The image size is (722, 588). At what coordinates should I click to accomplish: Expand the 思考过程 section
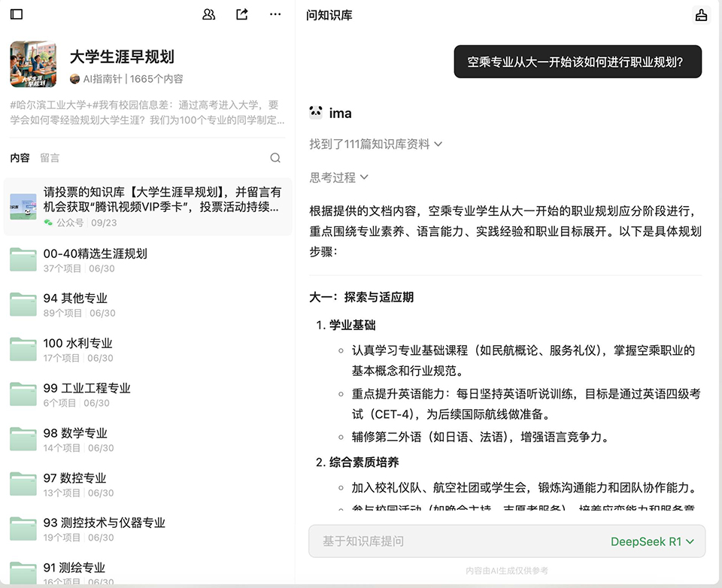(339, 177)
